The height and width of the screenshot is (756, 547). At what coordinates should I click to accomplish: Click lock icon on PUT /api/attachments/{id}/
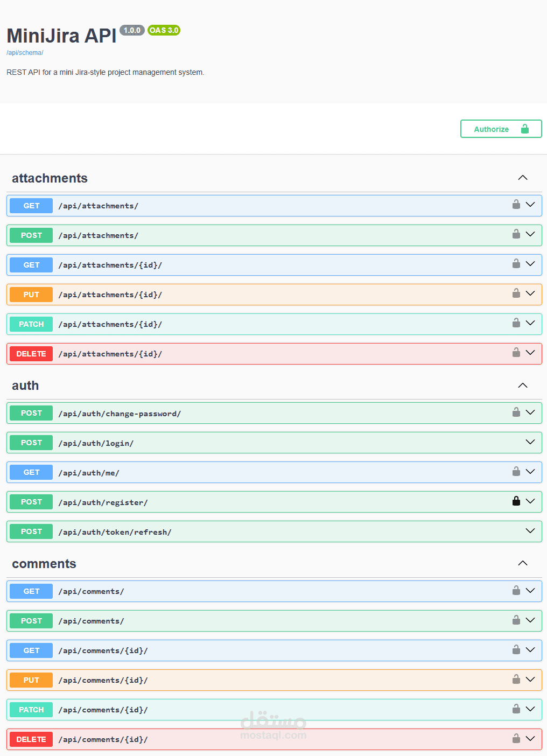click(516, 293)
